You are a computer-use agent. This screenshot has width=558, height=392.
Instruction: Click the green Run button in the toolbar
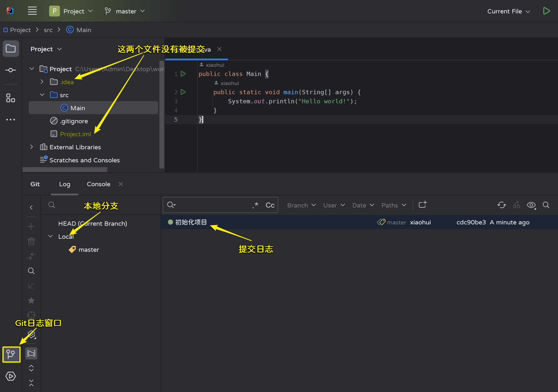(546, 11)
